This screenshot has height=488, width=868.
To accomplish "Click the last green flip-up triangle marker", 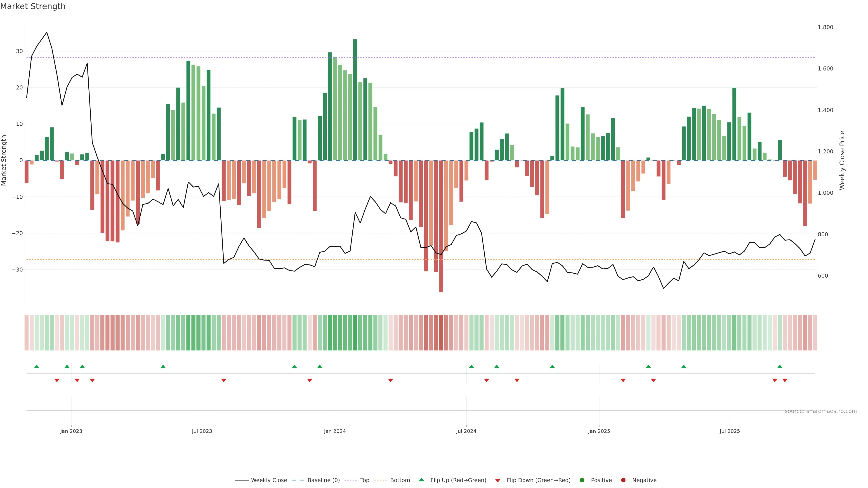I will pos(780,366).
